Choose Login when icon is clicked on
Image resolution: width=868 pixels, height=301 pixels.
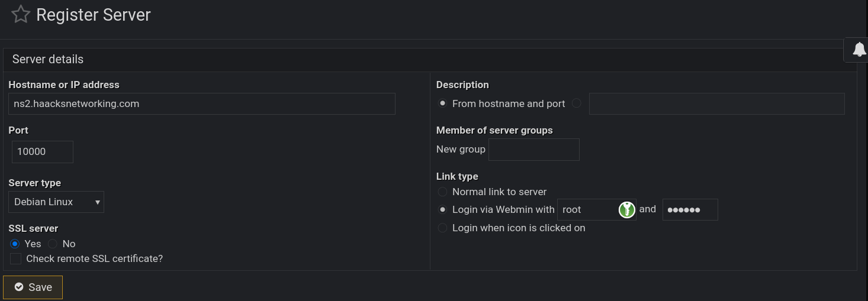[x=442, y=228]
